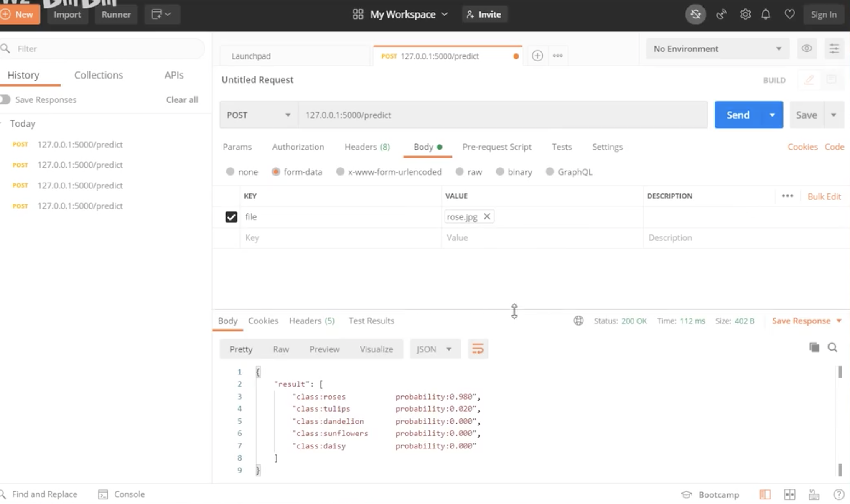The image size is (850, 504).
Task: Open the JSON format dropdown
Action: tap(435, 349)
